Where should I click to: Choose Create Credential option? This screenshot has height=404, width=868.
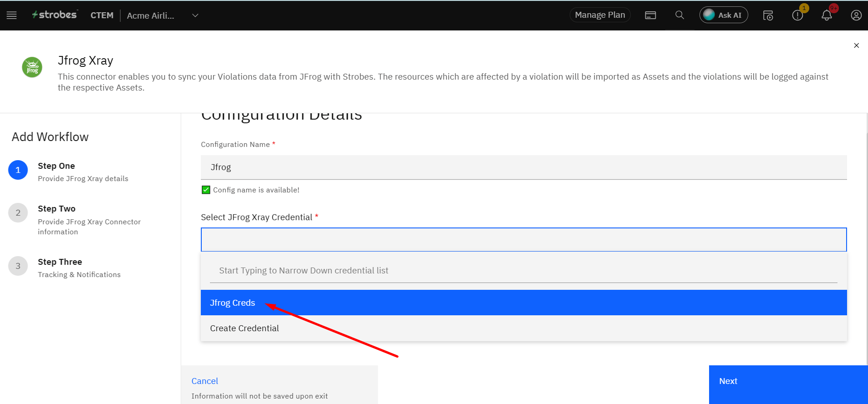click(524, 328)
